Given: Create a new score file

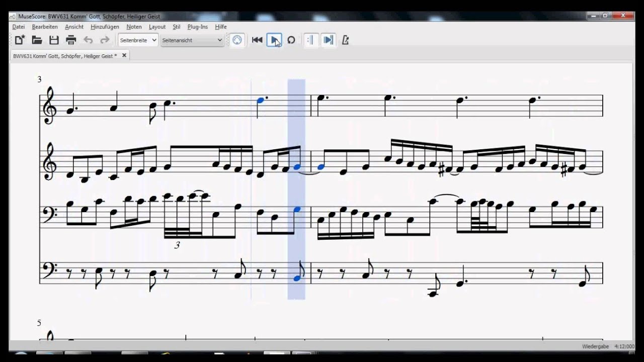Looking at the screenshot, I should (19, 40).
